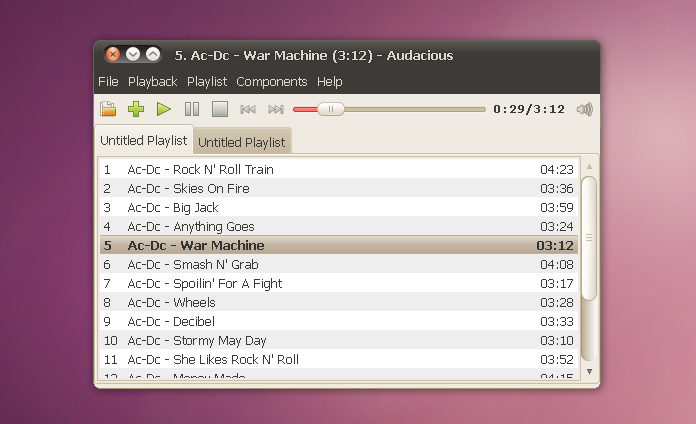Skip to the previous track
Image resolution: width=696 pixels, height=424 pixels.
pyautogui.click(x=248, y=109)
